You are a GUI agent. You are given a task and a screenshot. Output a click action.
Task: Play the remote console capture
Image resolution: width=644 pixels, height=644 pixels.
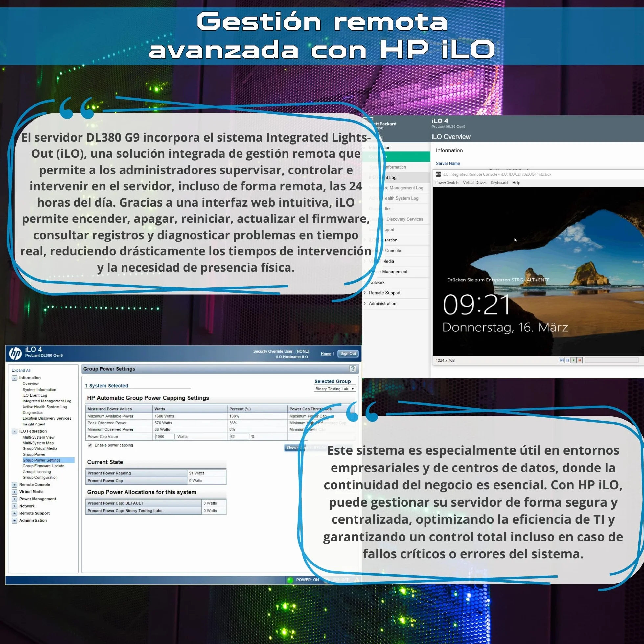[573, 360]
